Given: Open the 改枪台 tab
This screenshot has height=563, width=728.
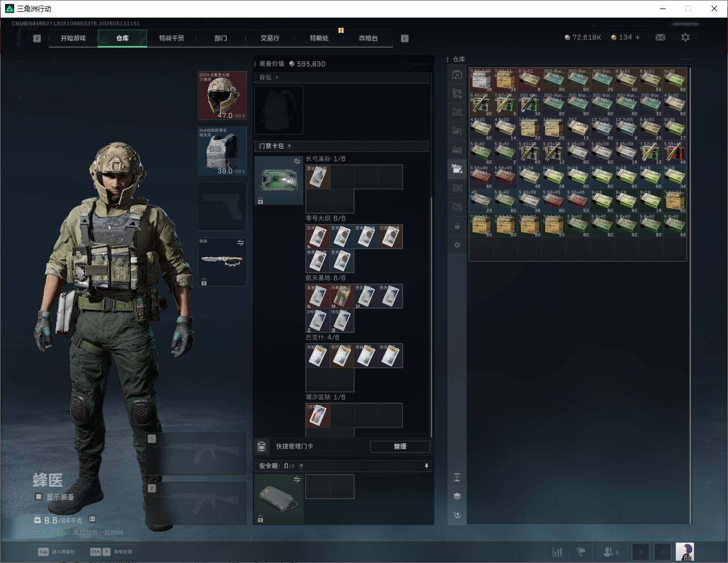Looking at the screenshot, I should point(368,38).
